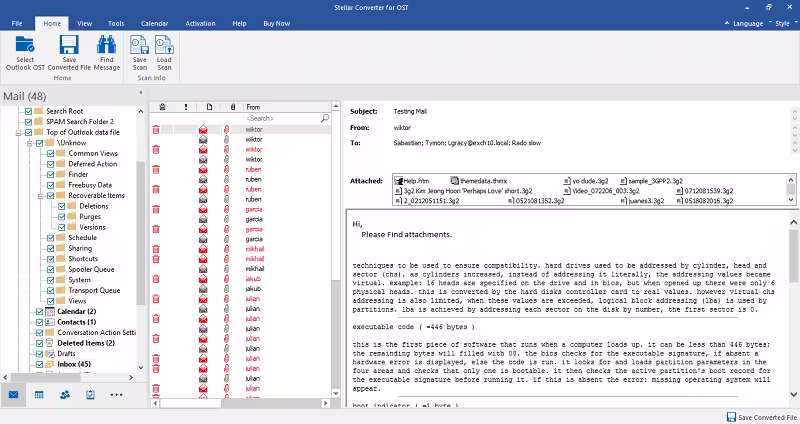Open juanes3.3g2 attachment
Image resolution: width=800 pixels, height=424 pixels.
pos(642,201)
